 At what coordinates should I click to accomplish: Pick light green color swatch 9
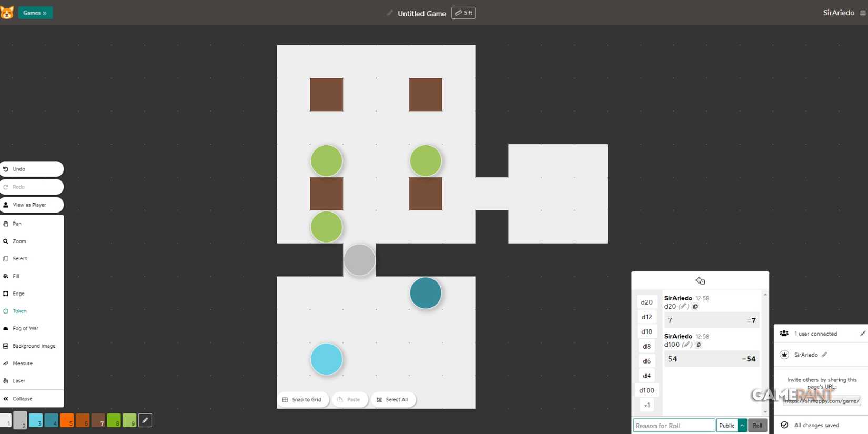pos(129,420)
